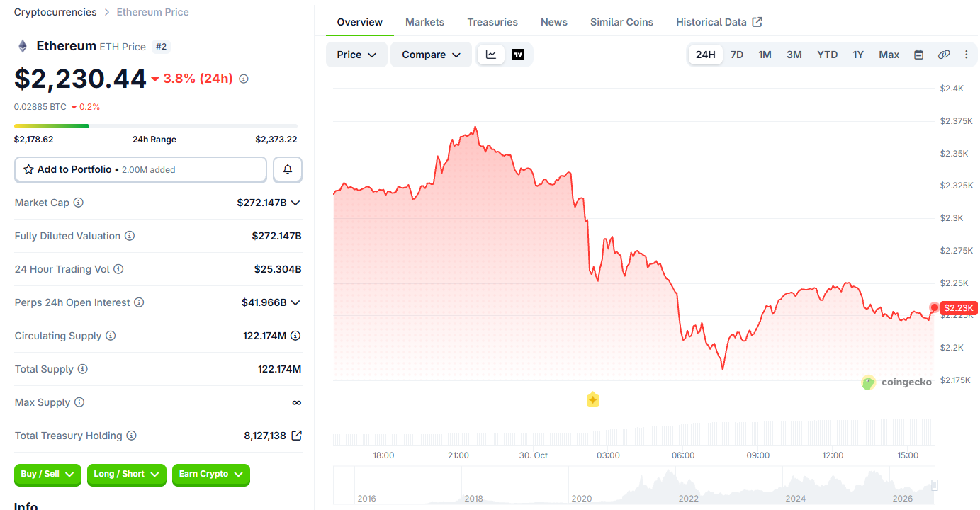Click the star icon in Add to Portfolio

(x=29, y=170)
